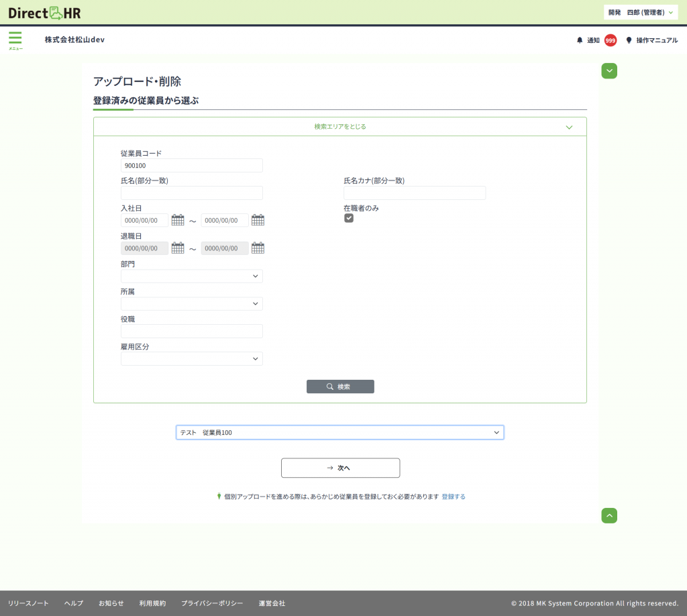The height and width of the screenshot is (616, 687).
Task: Expand the 所属 dropdown
Action: point(192,304)
